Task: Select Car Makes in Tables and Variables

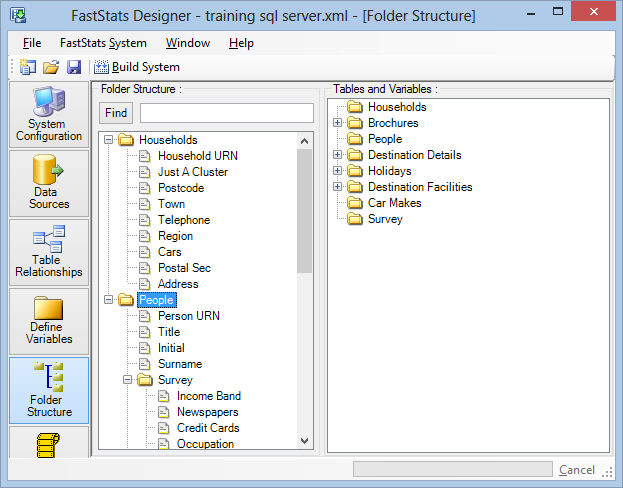Action: [395, 203]
